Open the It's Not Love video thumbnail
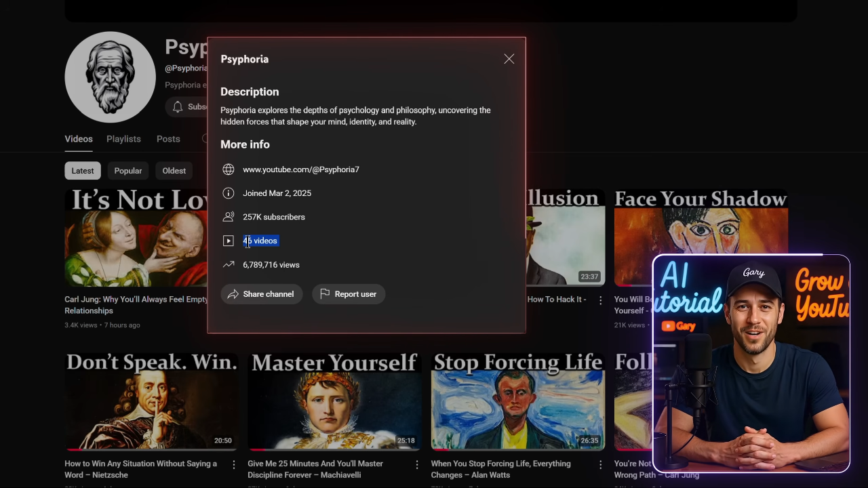 pos(136,238)
